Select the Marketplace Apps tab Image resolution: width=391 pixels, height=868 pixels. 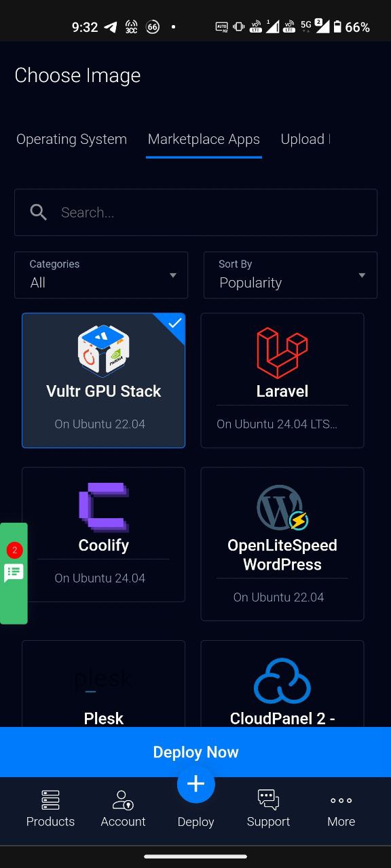point(204,139)
